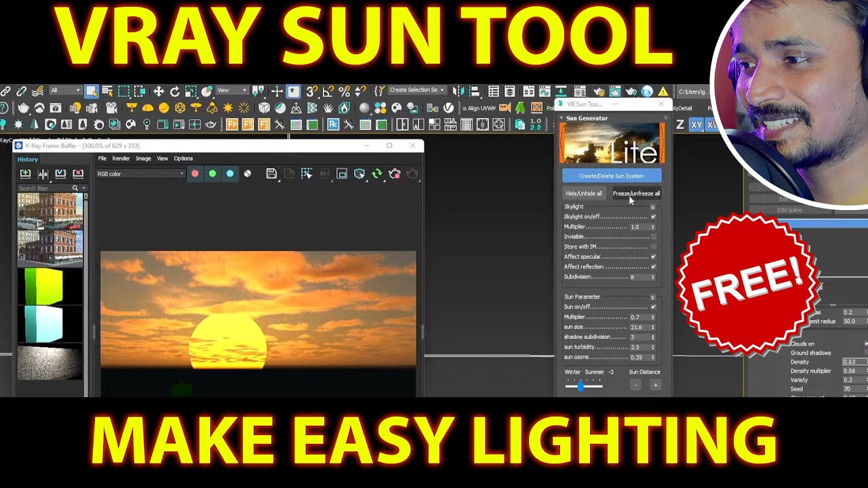The height and width of the screenshot is (488, 868).
Task: Click the Skylight S button
Action: click(653, 207)
